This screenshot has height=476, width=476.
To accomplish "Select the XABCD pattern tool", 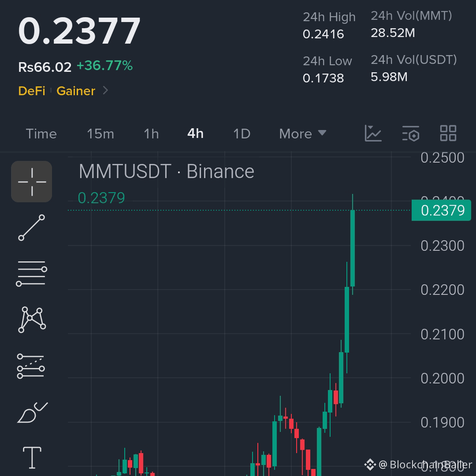I will coord(32,320).
